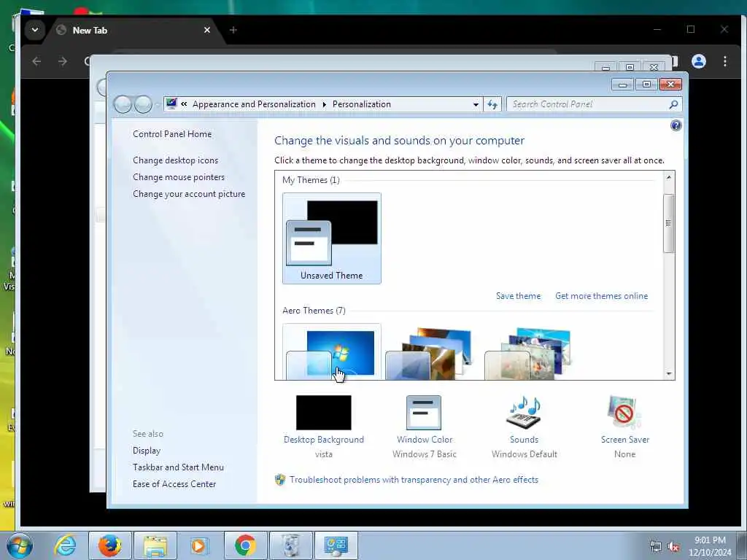Click the breadcrumb arrow after Appearance and Personalization
747x560 pixels.
pyautogui.click(x=324, y=104)
